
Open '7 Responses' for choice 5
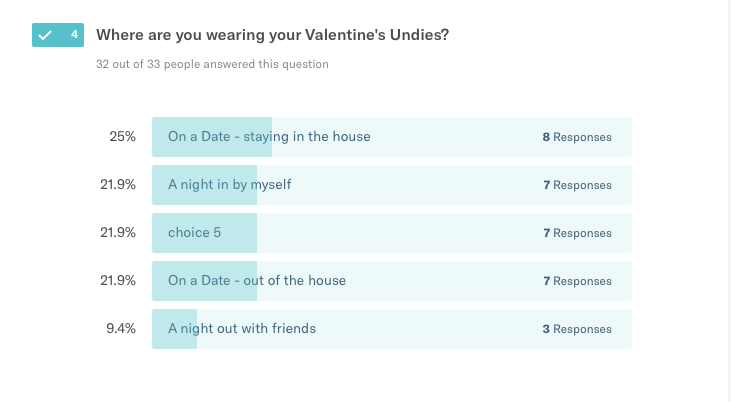[x=577, y=233]
